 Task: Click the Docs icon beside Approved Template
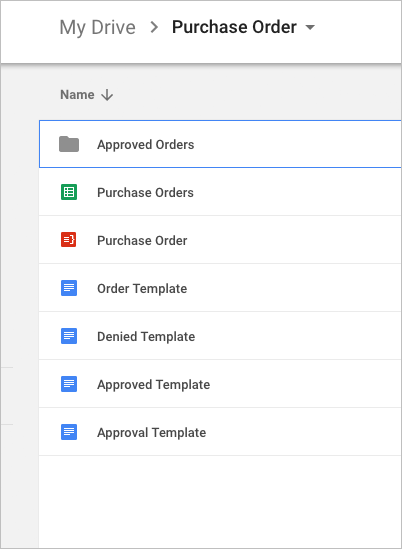point(69,384)
